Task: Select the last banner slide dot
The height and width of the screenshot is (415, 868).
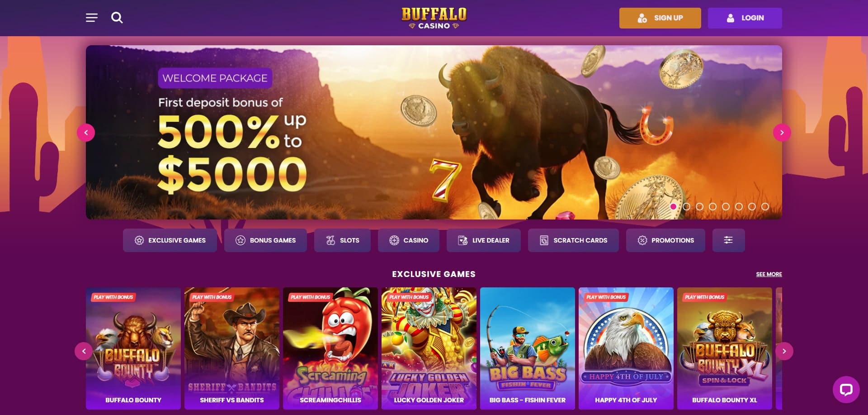Action: pyautogui.click(x=765, y=206)
